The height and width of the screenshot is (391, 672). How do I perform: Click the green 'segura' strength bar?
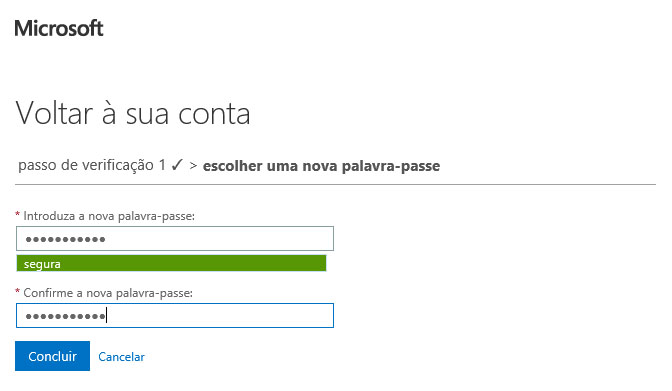pyautogui.click(x=171, y=263)
